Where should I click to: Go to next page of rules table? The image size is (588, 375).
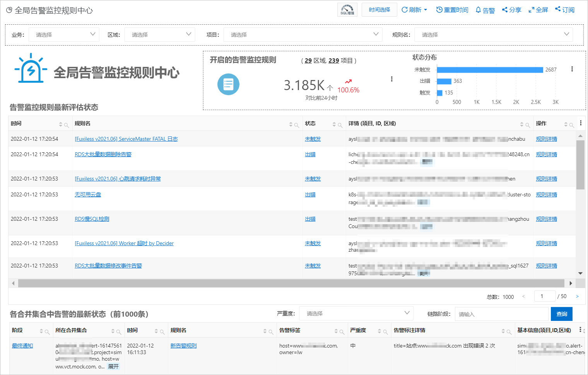tap(577, 297)
